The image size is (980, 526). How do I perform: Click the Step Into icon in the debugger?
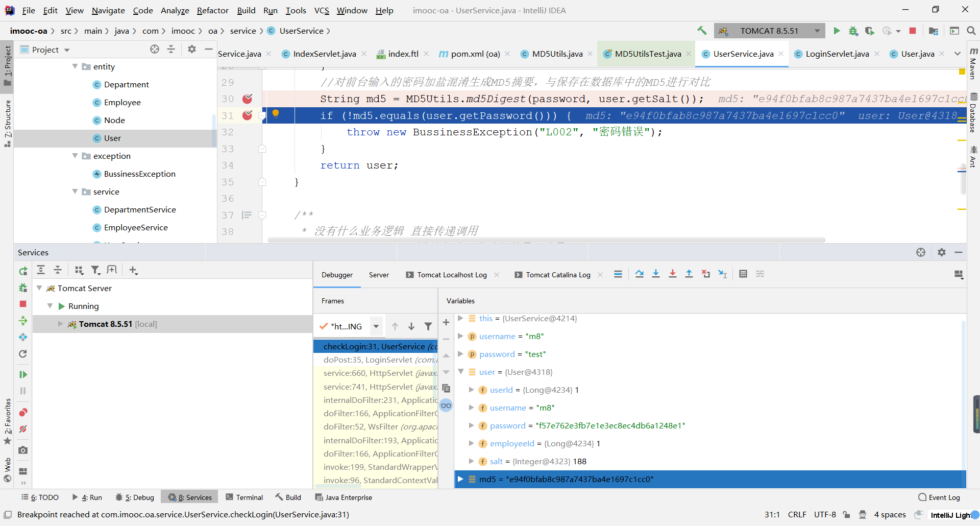(656, 274)
